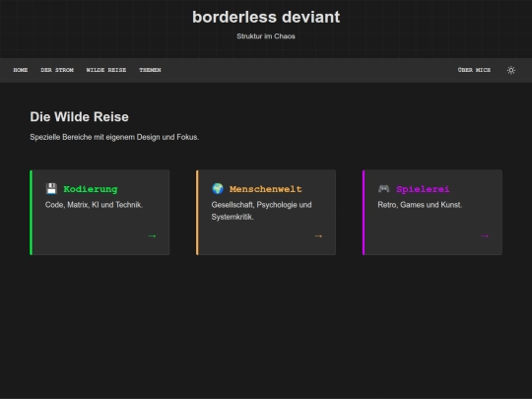Toggle the light/dark theme sun icon
Image resolution: width=532 pixels, height=399 pixels.
511,70
